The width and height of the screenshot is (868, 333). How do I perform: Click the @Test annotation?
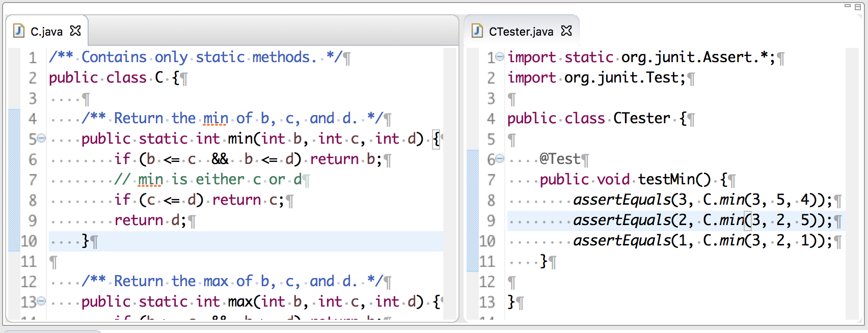(x=560, y=159)
